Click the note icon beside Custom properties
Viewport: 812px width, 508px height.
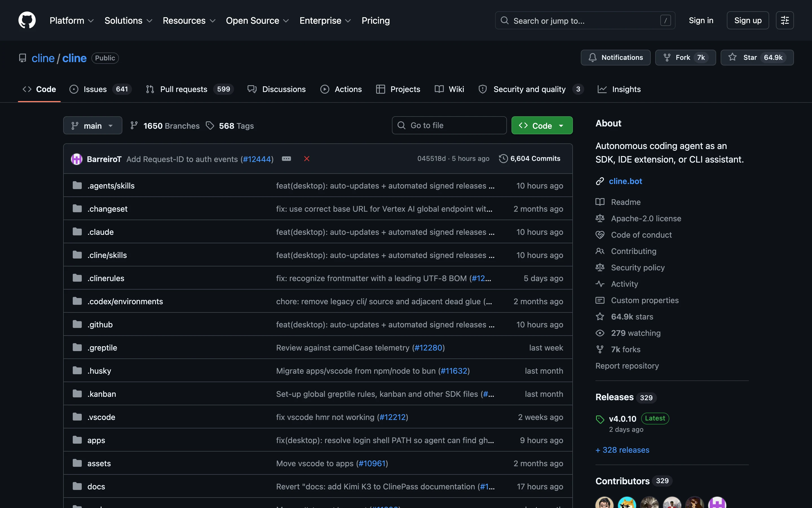[x=600, y=300]
